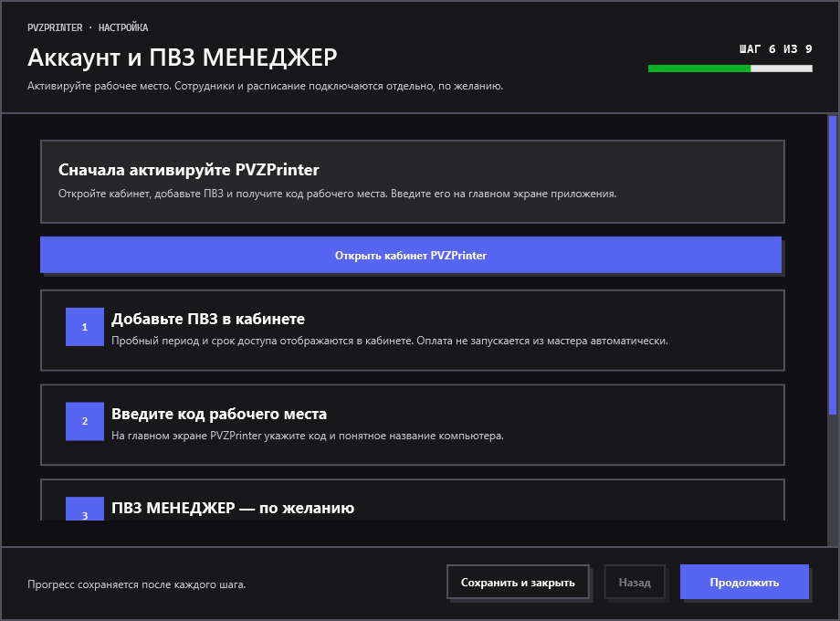Click the heading Введите код рабочего места
The image size is (840, 621).
(x=219, y=414)
